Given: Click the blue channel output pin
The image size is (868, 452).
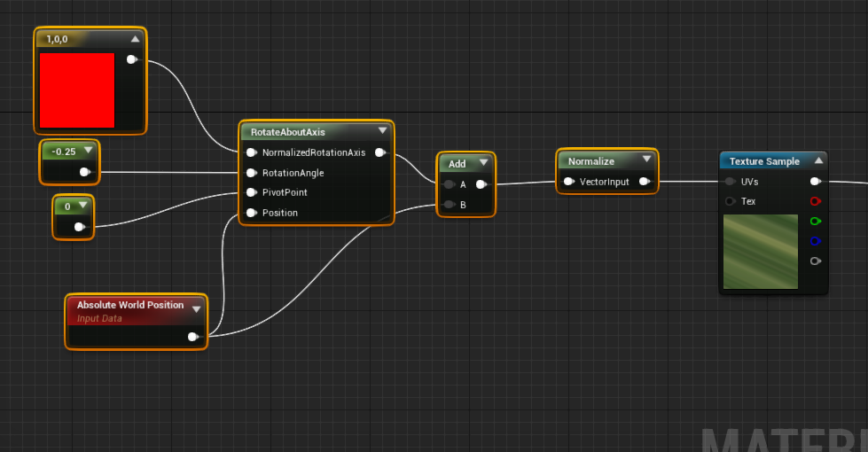Looking at the screenshot, I should (815, 241).
